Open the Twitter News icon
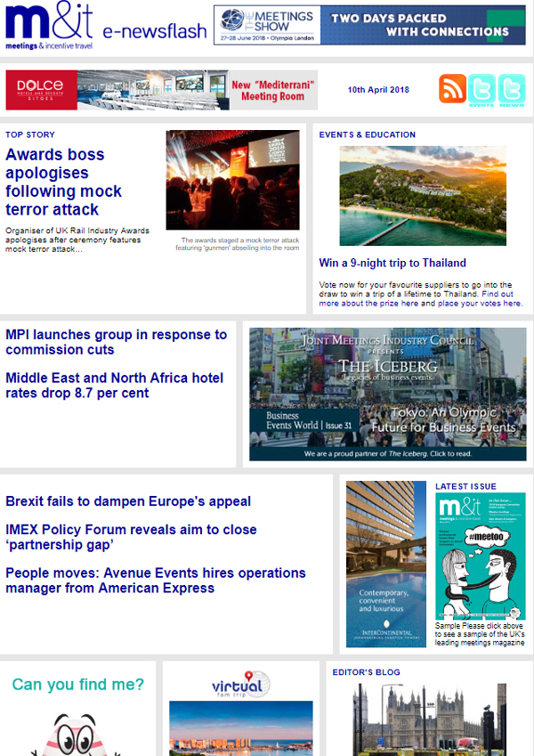534x756 pixels. [512, 89]
